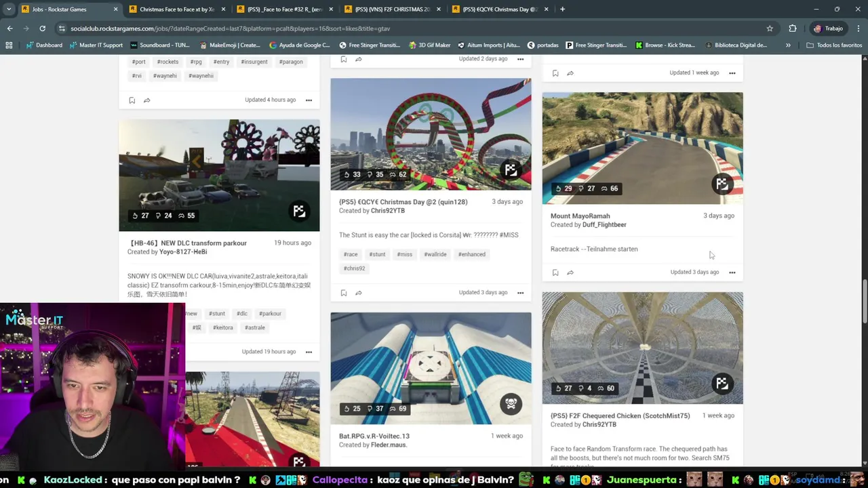Open Todos los favoritos folder

pyautogui.click(x=834, y=45)
